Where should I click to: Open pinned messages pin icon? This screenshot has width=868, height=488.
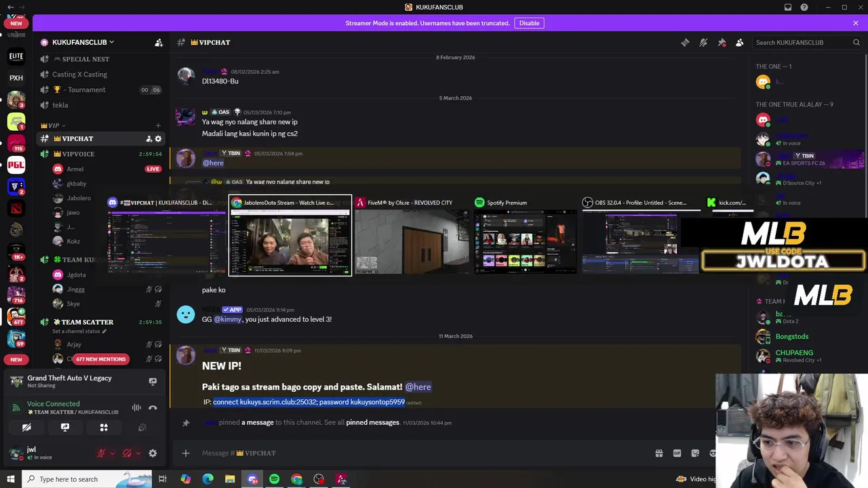[x=722, y=42]
